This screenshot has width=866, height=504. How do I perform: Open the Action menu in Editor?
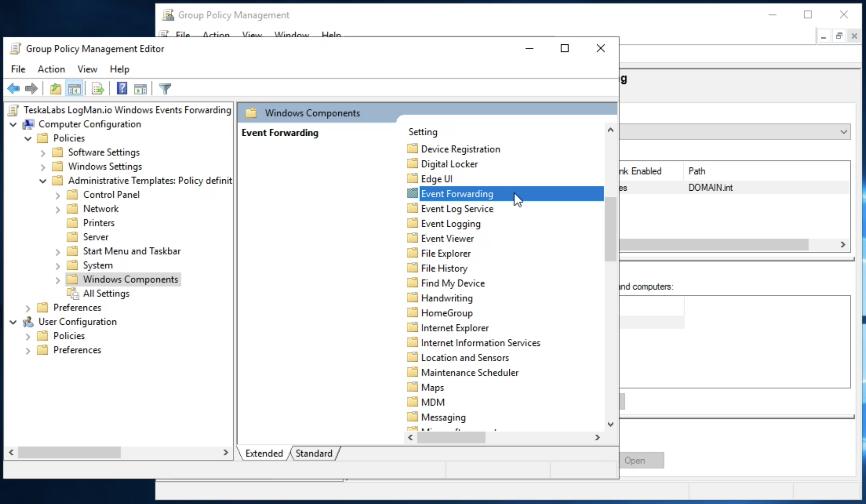[51, 69]
